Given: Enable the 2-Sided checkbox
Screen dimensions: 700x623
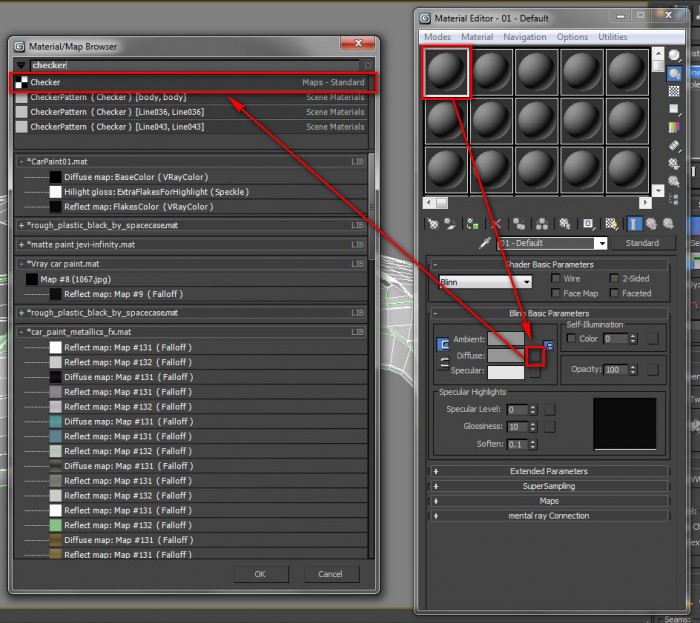Looking at the screenshot, I should [x=613, y=279].
